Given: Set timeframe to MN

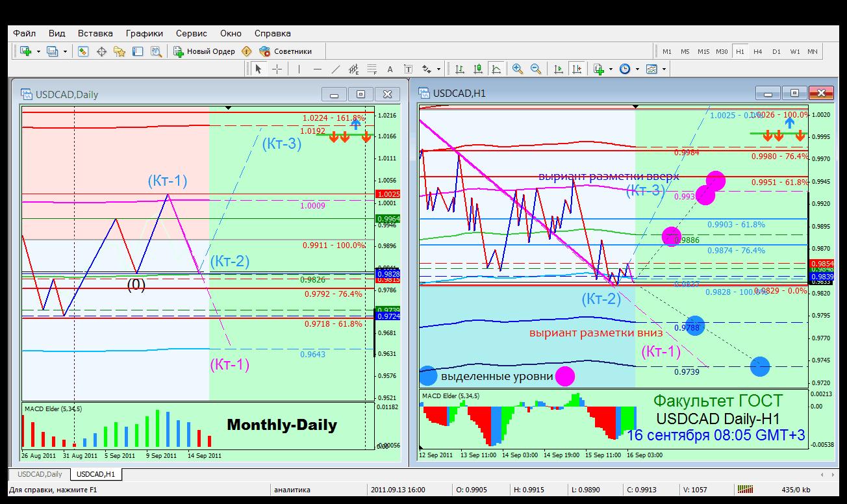Looking at the screenshot, I should point(813,51).
